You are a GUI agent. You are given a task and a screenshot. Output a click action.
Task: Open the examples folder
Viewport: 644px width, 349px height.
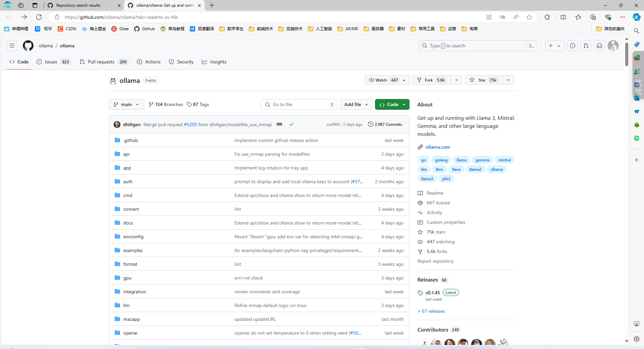pyautogui.click(x=133, y=250)
